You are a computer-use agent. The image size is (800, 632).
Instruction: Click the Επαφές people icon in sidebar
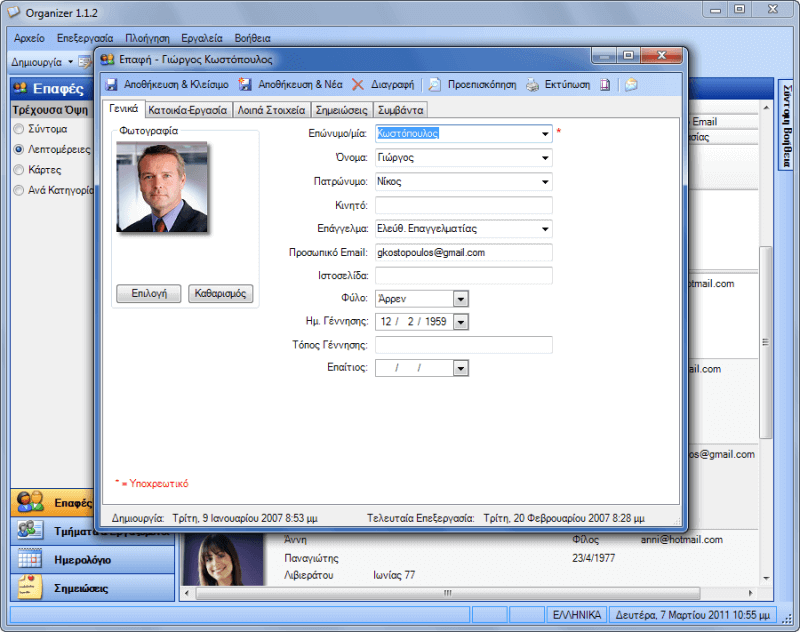click(x=30, y=502)
